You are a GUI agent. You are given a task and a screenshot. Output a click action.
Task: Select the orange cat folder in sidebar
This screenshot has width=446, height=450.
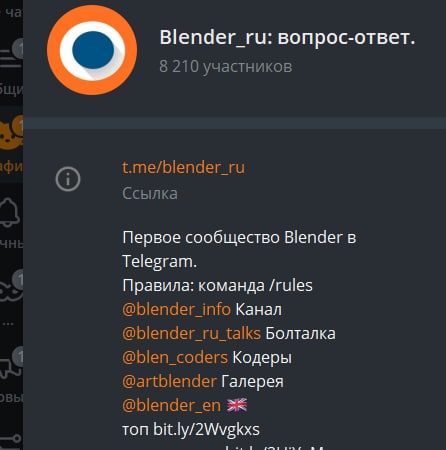click(11, 133)
